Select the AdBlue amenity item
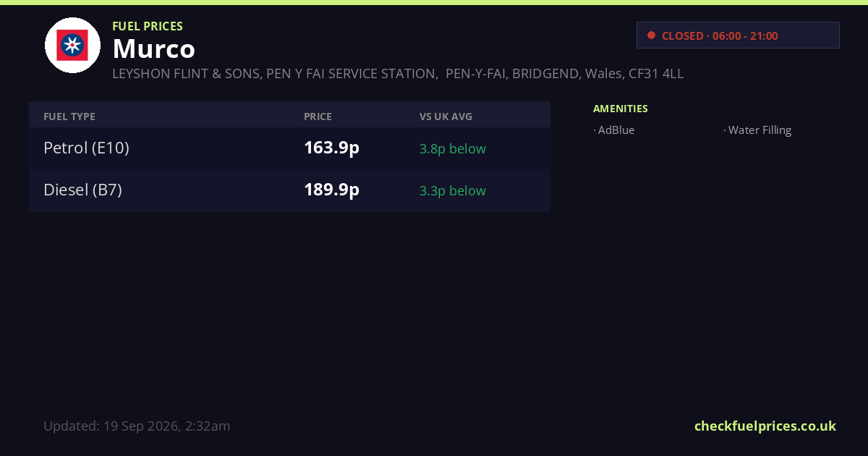Image resolution: width=868 pixels, height=456 pixels. point(614,130)
